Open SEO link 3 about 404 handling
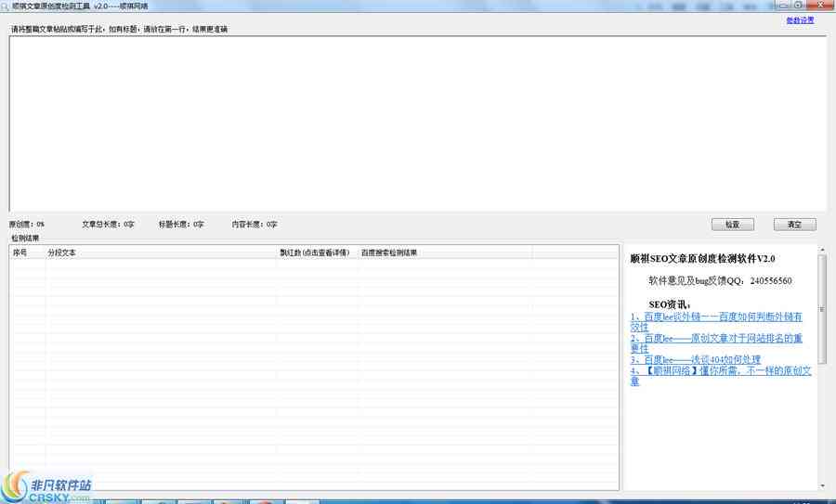The width and height of the screenshot is (836, 504). 695,359
